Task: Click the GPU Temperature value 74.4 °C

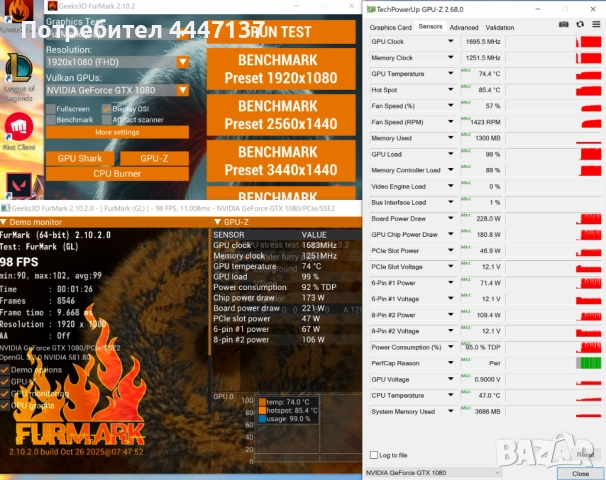Action: [x=481, y=73]
